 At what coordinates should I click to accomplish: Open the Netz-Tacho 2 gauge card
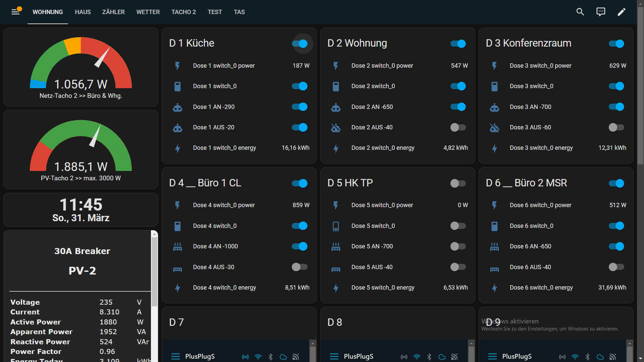pyautogui.click(x=80, y=67)
